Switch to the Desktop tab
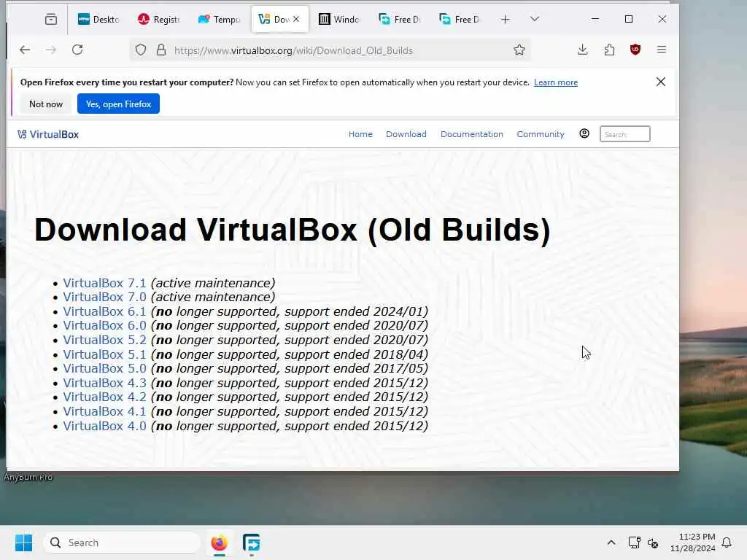The width and height of the screenshot is (747, 560). (x=98, y=19)
